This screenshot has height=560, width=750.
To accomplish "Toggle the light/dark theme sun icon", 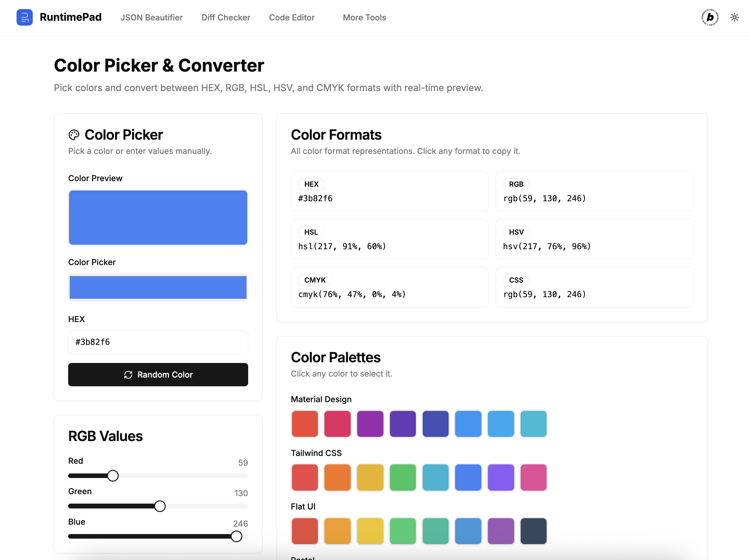I will [x=734, y=17].
